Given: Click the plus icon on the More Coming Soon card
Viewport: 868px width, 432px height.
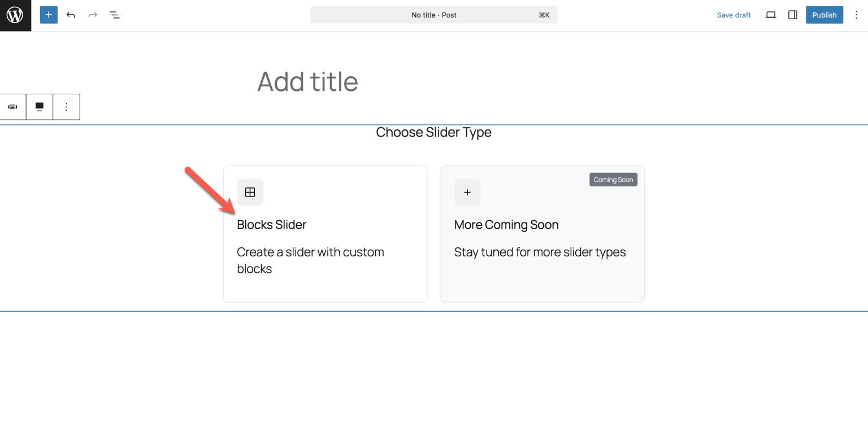Looking at the screenshot, I should pyautogui.click(x=467, y=192).
